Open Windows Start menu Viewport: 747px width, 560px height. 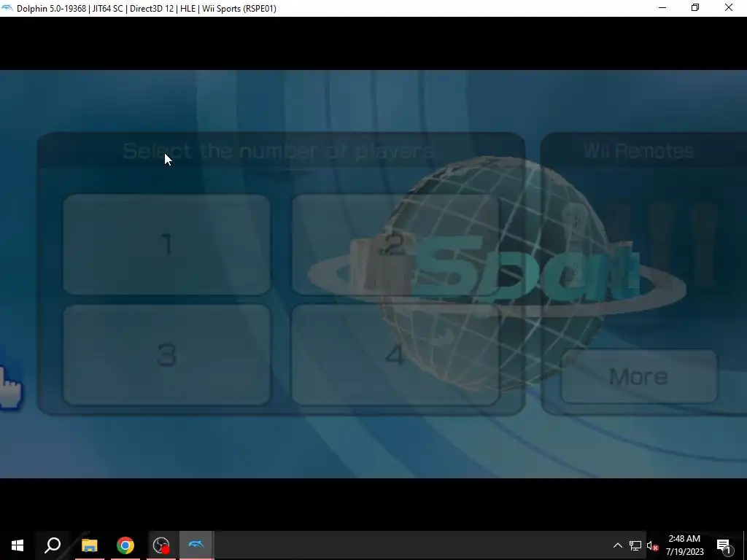point(18,545)
